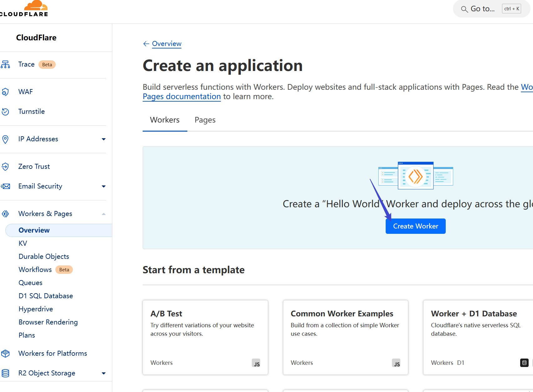This screenshot has height=392, width=533.
Task: Expand the IP Addresses menu arrow
Action: tap(104, 139)
